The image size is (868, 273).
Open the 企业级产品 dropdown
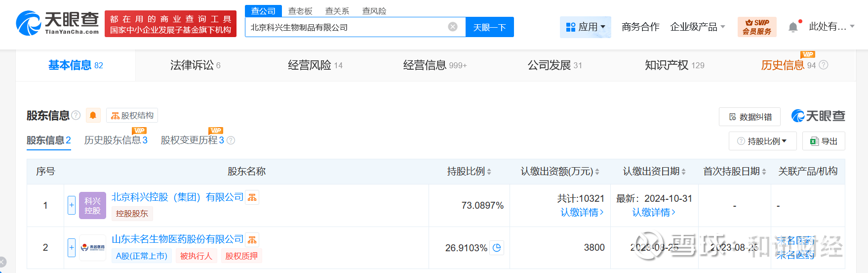click(697, 27)
